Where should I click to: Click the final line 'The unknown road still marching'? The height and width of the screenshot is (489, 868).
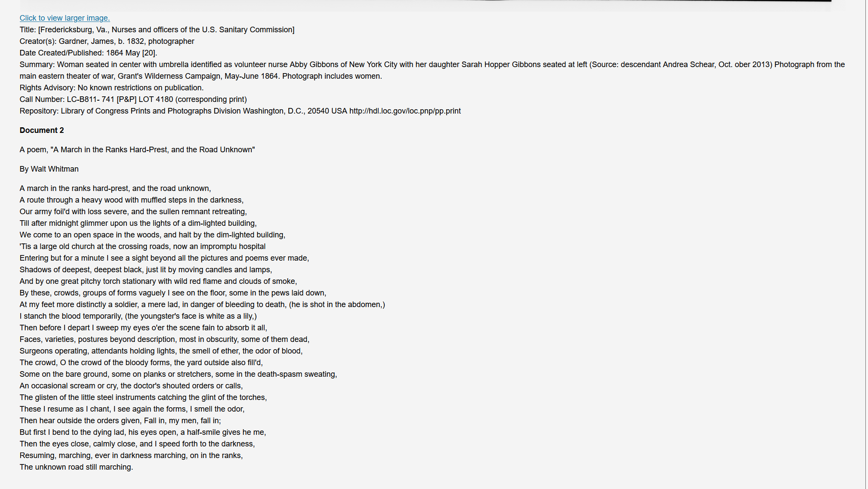(76, 467)
